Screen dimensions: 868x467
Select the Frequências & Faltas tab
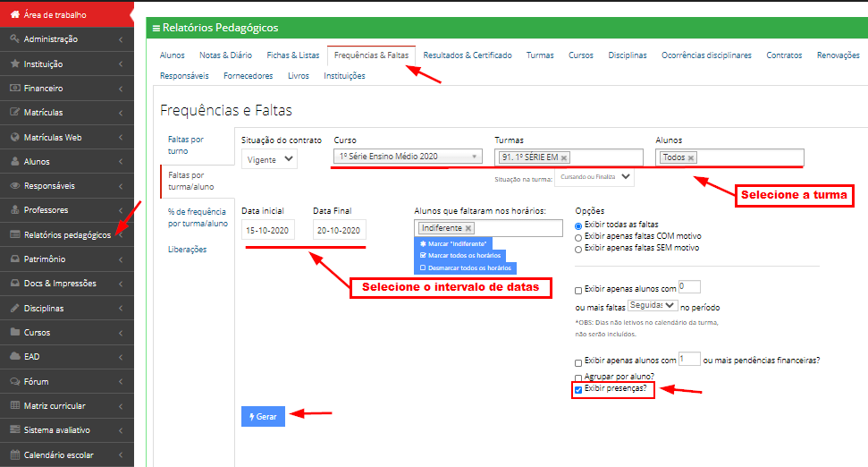coord(372,55)
